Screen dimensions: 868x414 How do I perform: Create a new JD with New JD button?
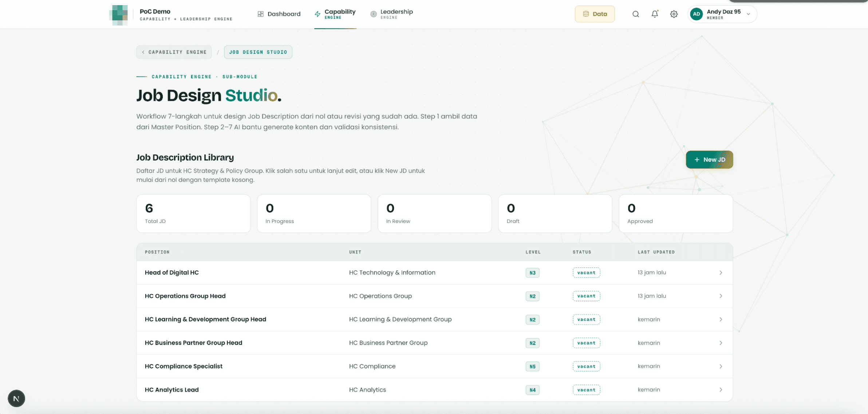pos(710,160)
